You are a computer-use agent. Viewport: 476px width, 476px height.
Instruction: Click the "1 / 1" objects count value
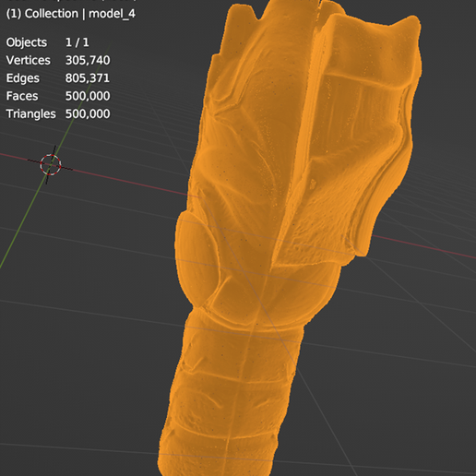77,42
